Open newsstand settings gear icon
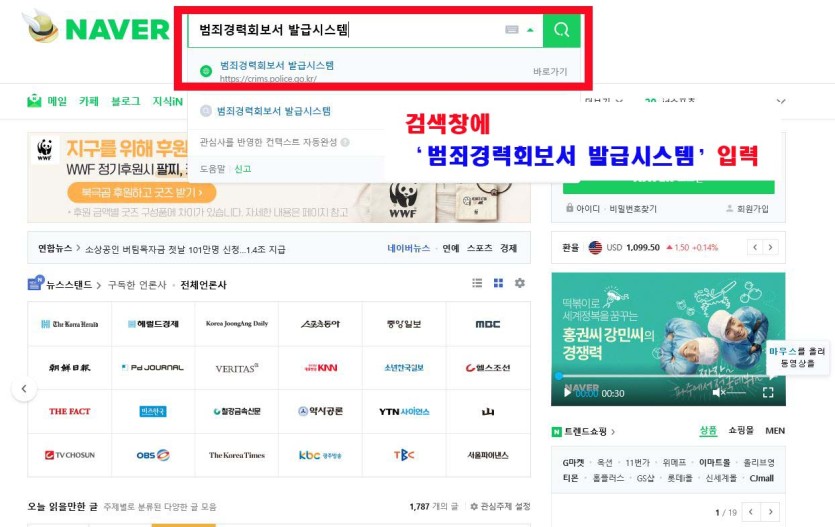 [x=520, y=284]
